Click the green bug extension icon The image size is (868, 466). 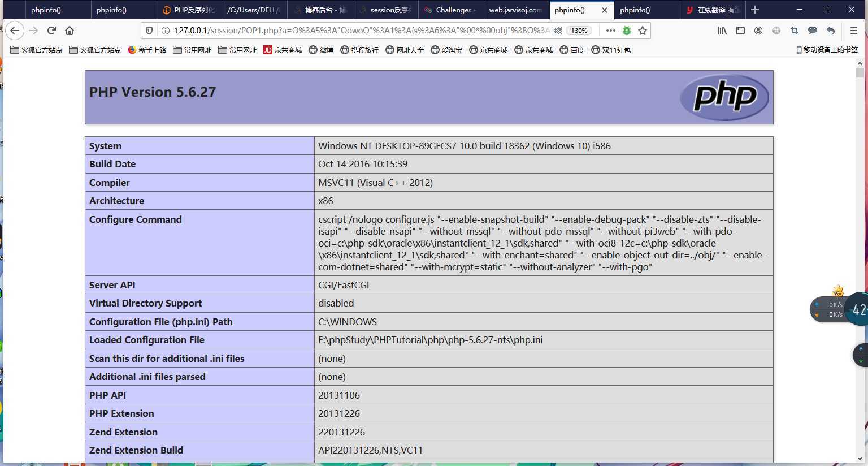[627, 31]
